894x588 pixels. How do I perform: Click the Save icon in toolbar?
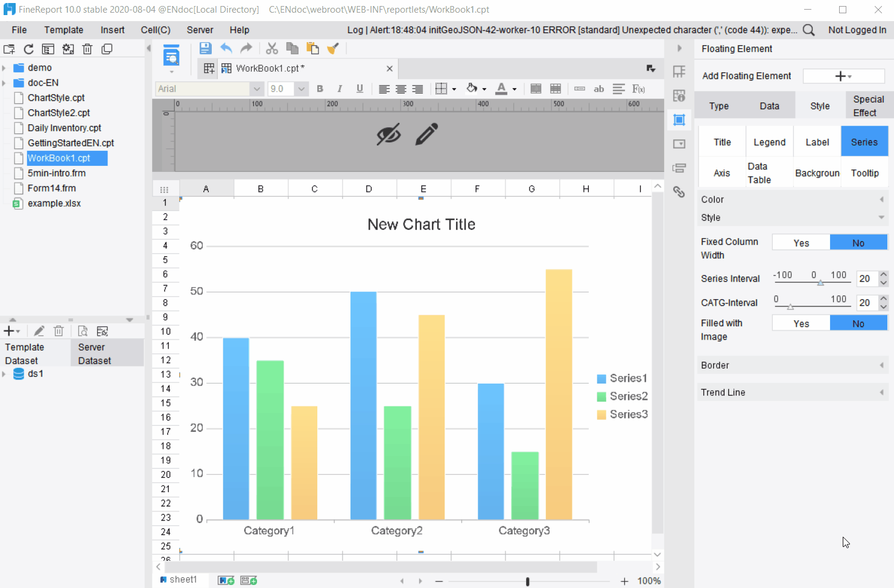point(205,48)
